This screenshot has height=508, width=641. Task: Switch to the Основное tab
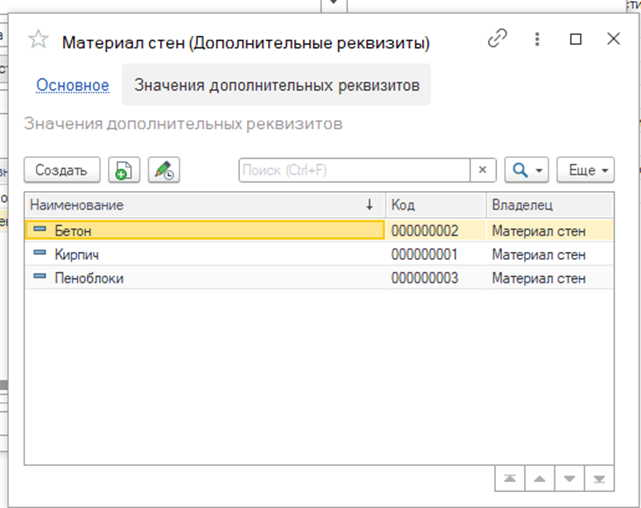(x=73, y=85)
